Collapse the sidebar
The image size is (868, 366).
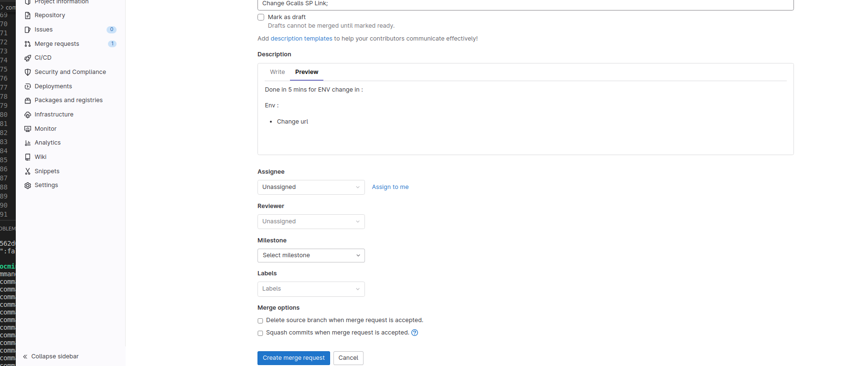click(x=51, y=356)
